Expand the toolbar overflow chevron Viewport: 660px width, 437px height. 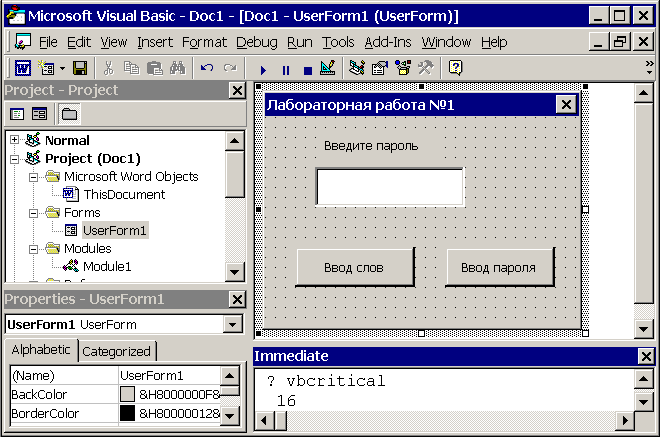click(649, 67)
